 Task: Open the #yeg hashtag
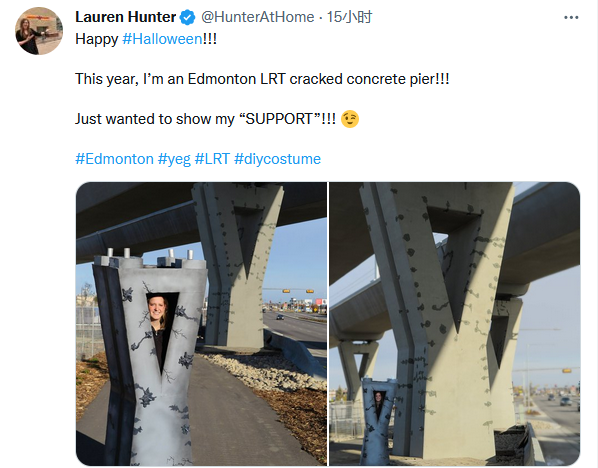(x=174, y=159)
